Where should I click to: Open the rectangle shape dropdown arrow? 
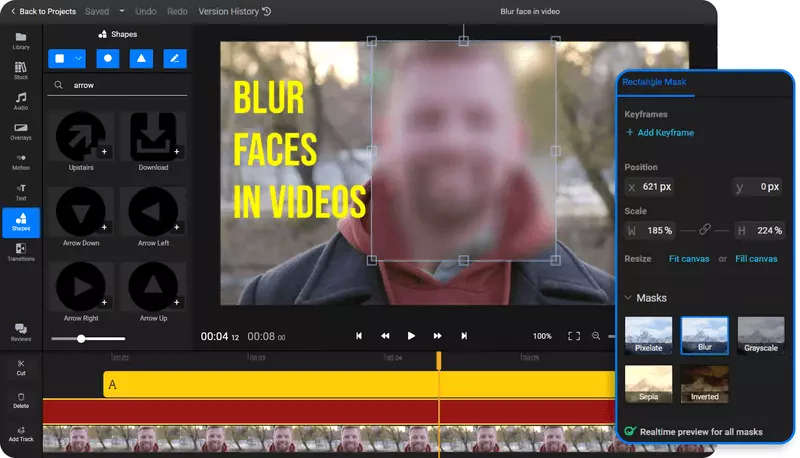click(x=78, y=59)
